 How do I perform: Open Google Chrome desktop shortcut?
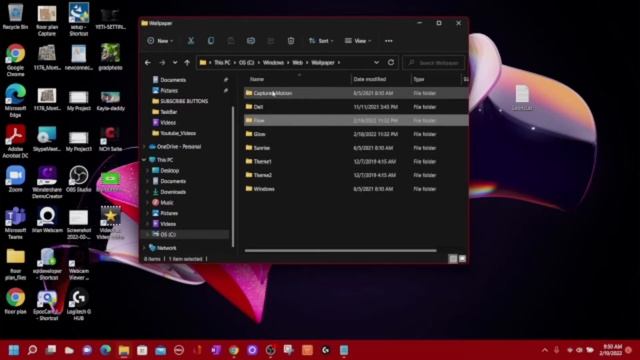[16, 60]
